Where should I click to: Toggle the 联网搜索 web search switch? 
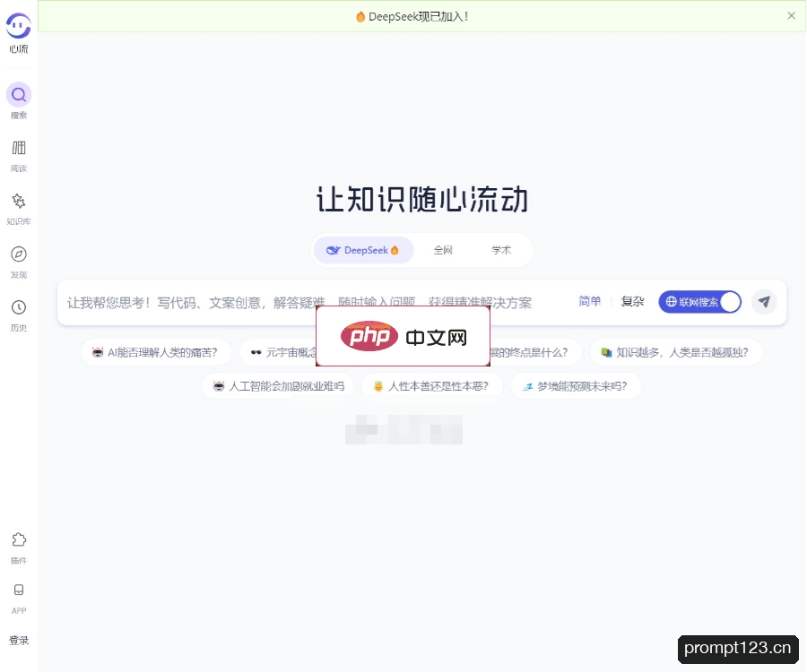700,302
